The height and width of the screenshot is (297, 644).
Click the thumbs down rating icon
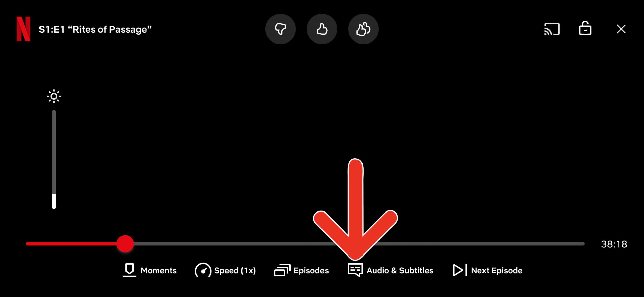(x=280, y=29)
